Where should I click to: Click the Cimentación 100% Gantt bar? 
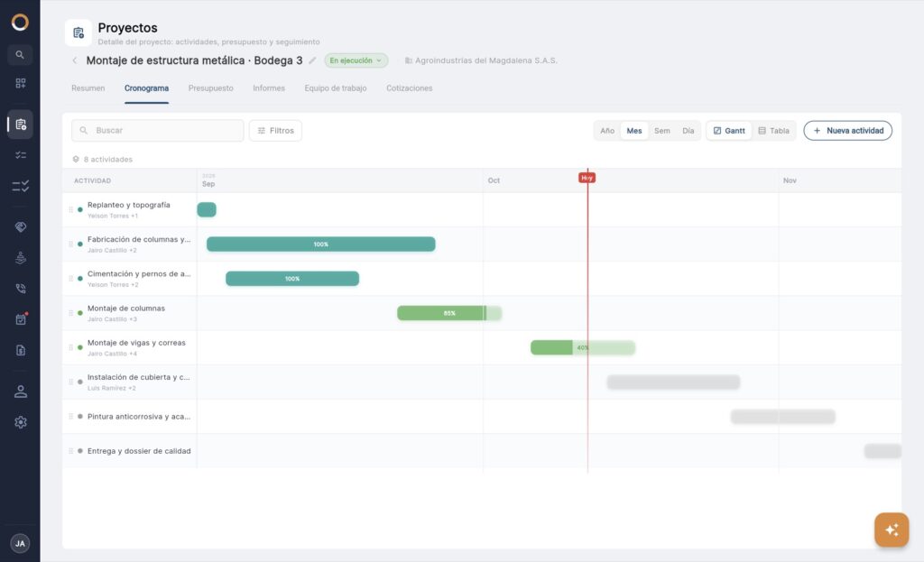click(292, 279)
